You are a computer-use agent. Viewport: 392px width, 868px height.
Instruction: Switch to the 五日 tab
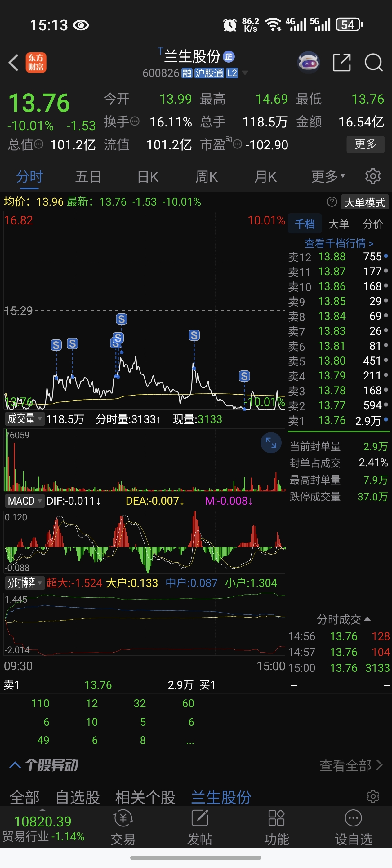88,176
